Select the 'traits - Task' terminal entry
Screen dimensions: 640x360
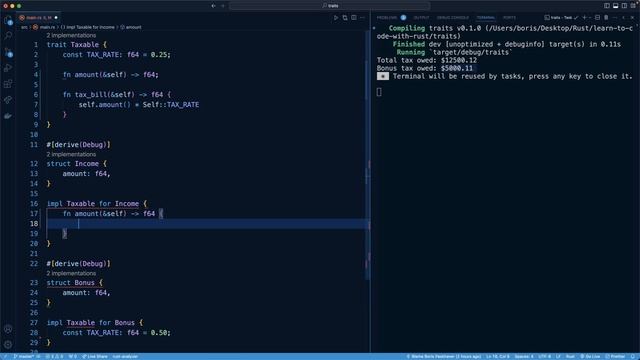click(561, 18)
